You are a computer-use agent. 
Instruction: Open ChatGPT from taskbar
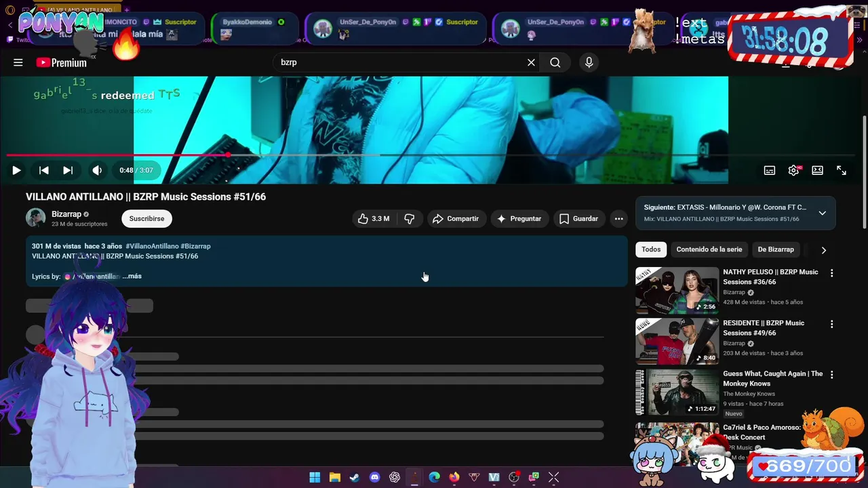395,477
